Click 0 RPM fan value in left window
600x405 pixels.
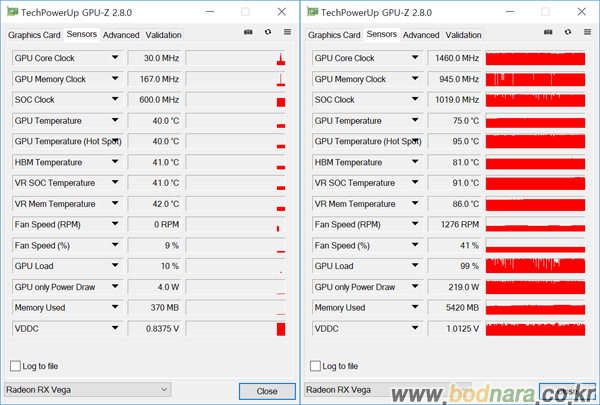pos(154,224)
